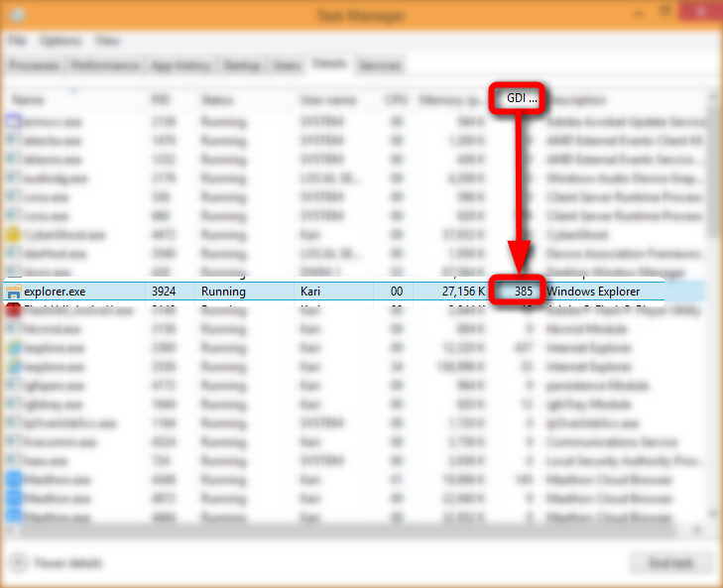
Task: Switch to the Startup tab
Action: 242,65
